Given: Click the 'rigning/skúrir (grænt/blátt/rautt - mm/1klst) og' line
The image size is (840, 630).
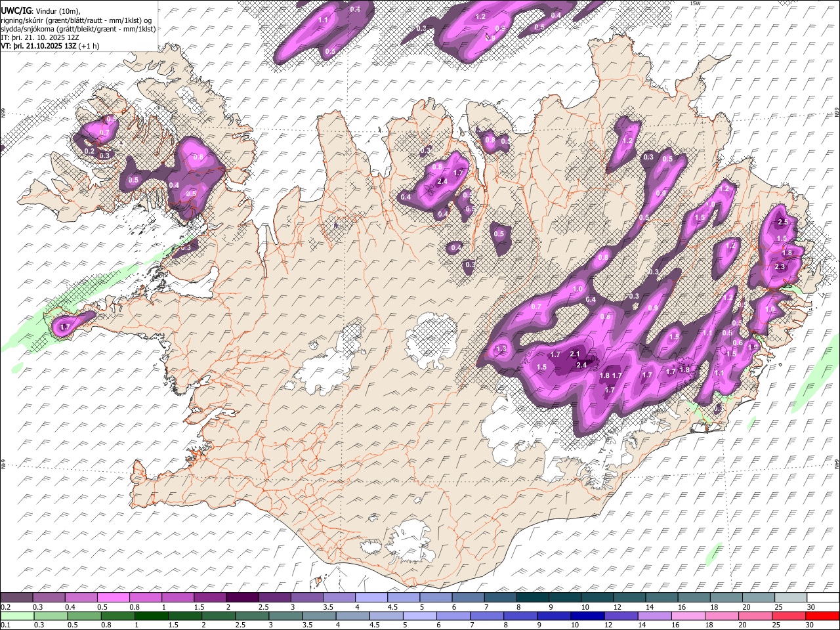Looking at the screenshot, I should click(x=76, y=20).
